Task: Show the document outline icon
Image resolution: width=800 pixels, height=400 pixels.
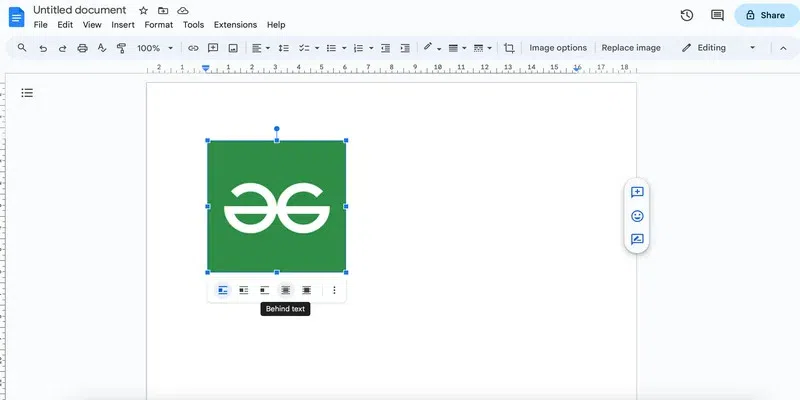Action: pyautogui.click(x=27, y=93)
